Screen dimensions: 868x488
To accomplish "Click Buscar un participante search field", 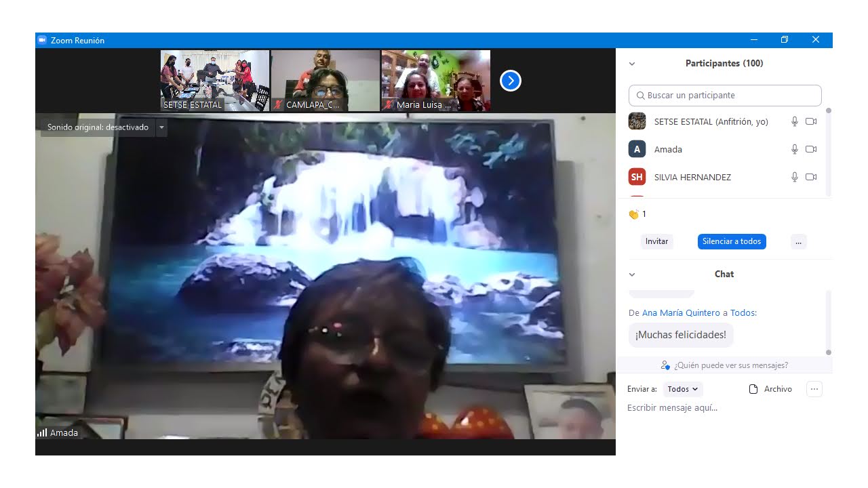I will 725,96.
